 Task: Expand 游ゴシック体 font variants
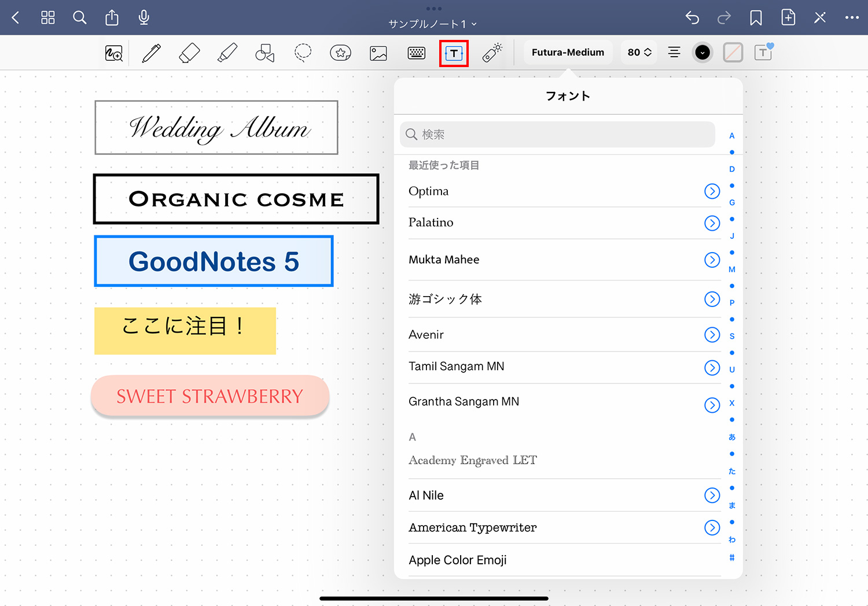[712, 299]
